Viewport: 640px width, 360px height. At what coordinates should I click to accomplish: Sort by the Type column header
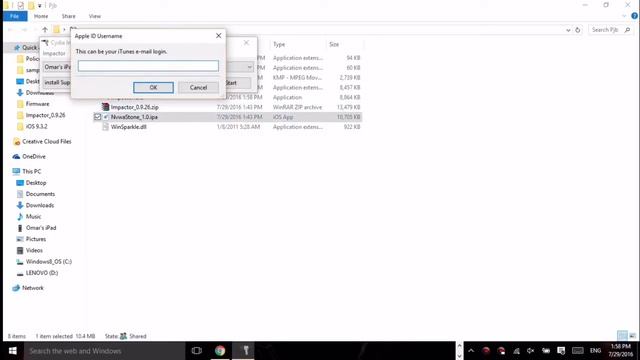click(x=279, y=44)
